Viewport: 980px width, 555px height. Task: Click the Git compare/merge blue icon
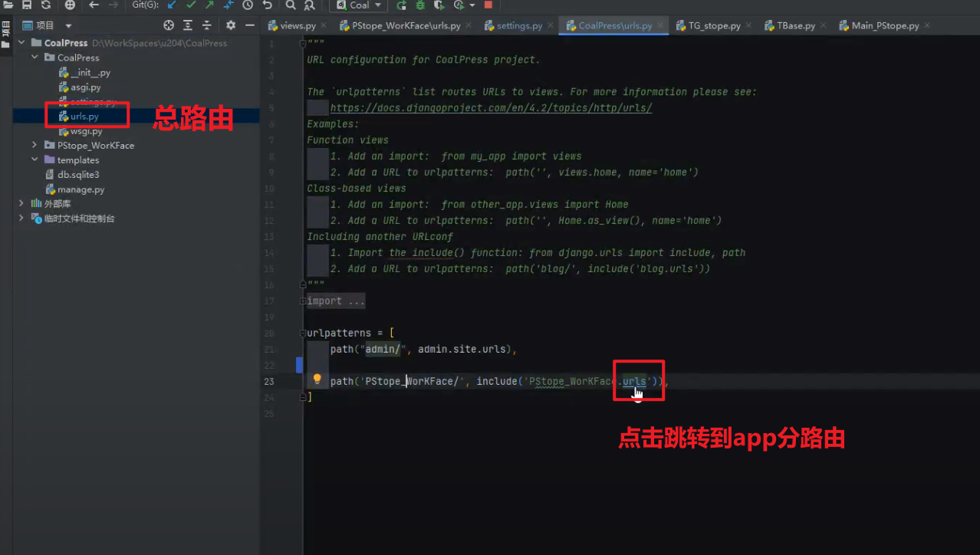click(228, 5)
